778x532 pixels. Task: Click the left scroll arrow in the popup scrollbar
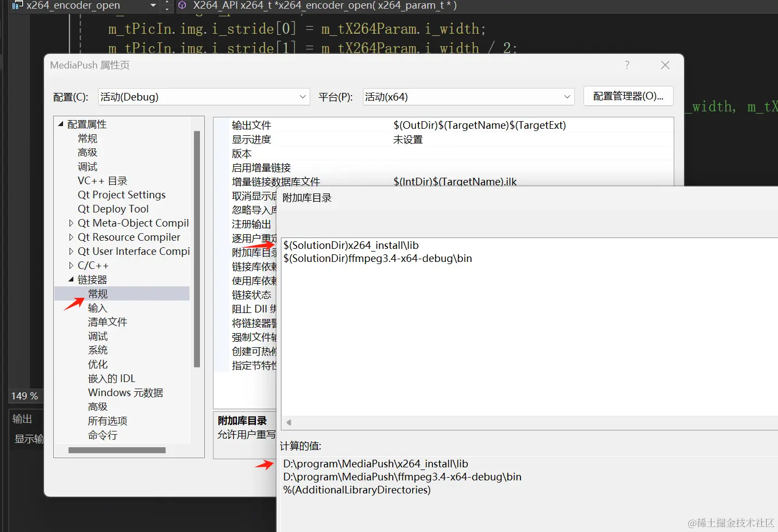288,422
